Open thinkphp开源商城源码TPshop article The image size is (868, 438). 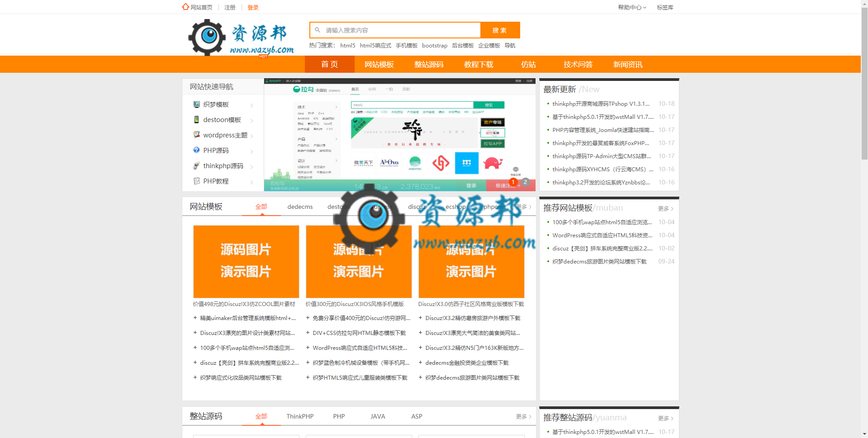point(601,104)
